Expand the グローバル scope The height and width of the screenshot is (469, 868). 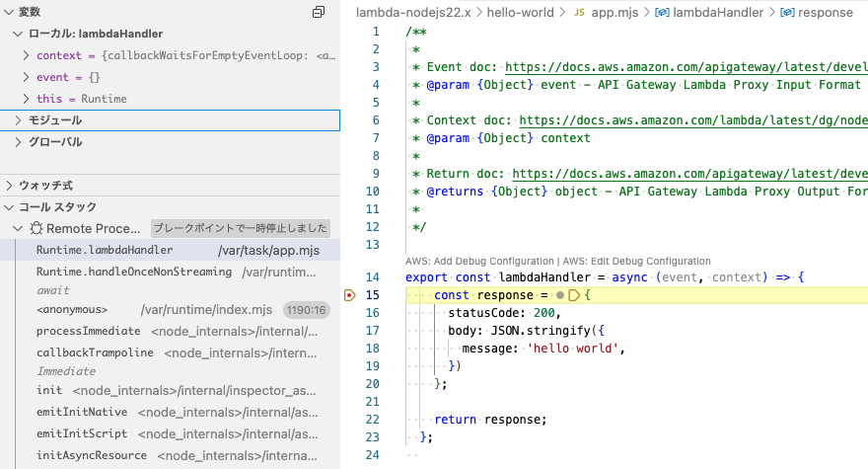(x=18, y=142)
